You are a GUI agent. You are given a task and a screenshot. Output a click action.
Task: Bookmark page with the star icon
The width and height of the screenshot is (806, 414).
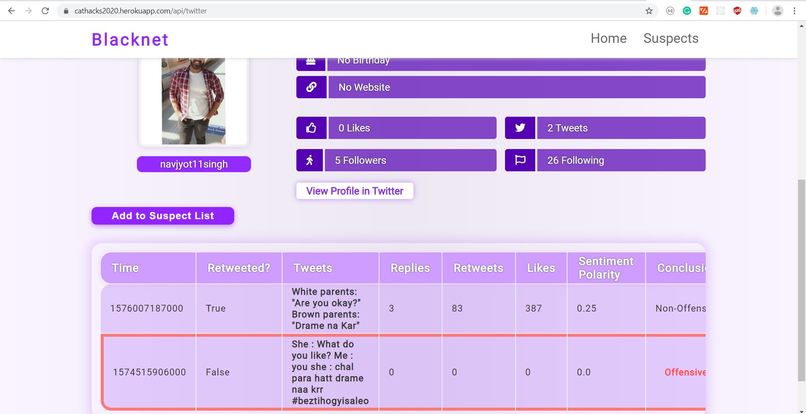(x=649, y=10)
